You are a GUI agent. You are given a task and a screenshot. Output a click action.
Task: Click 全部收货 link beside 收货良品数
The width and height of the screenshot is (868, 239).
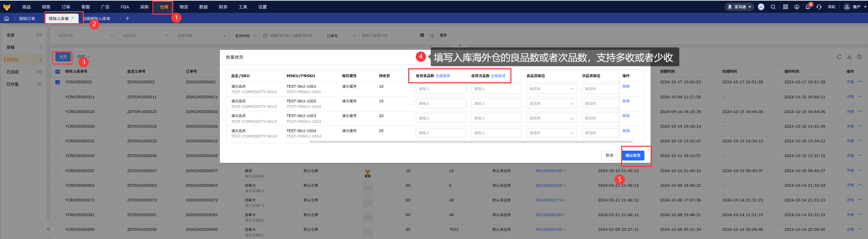click(443, 76)
